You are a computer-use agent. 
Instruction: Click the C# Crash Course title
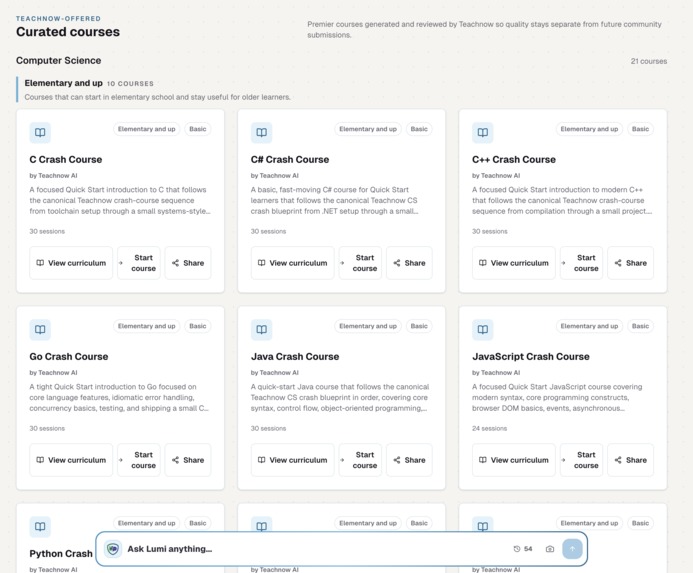click(290, 160)
